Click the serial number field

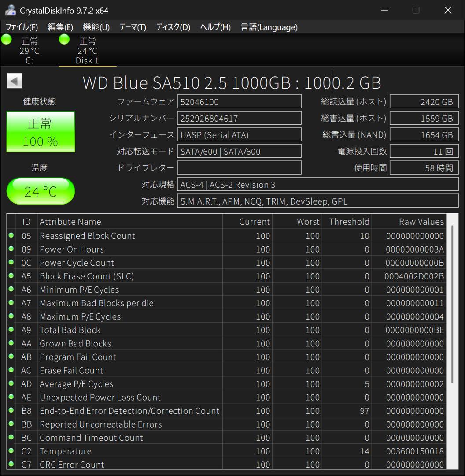(240, 118)
